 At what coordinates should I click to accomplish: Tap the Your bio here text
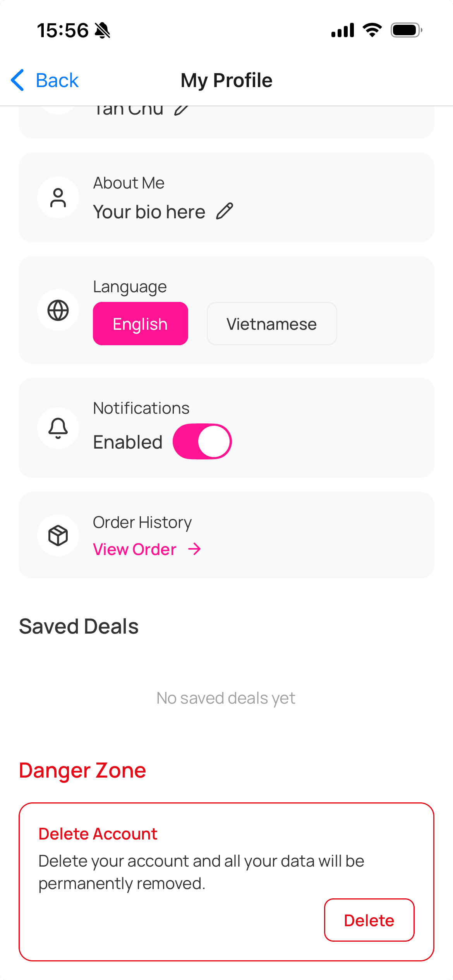point(149,212)
